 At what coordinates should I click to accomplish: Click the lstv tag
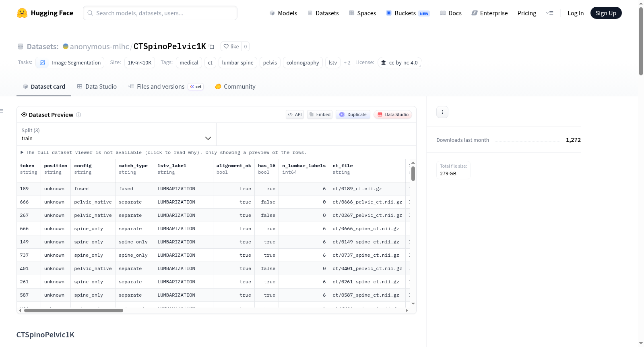(x=333, y=62)
